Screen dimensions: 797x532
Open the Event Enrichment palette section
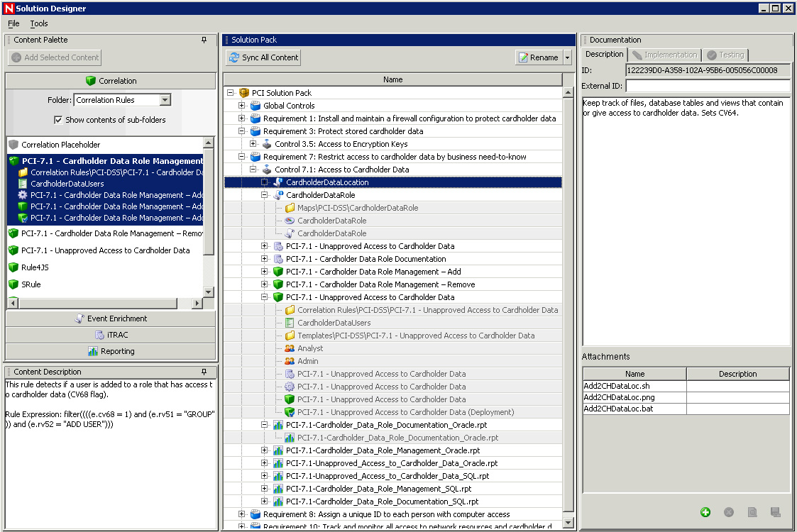click(111, 318)
